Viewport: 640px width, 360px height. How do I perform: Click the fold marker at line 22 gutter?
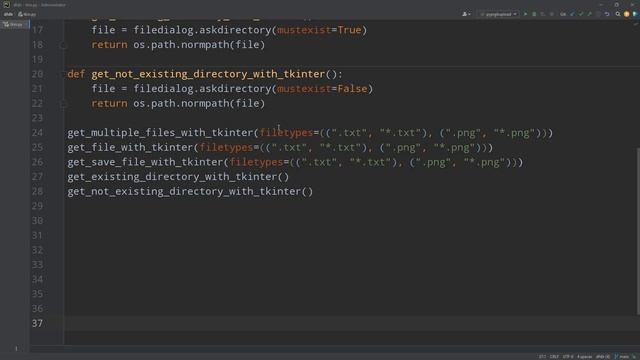click(63, 104)
